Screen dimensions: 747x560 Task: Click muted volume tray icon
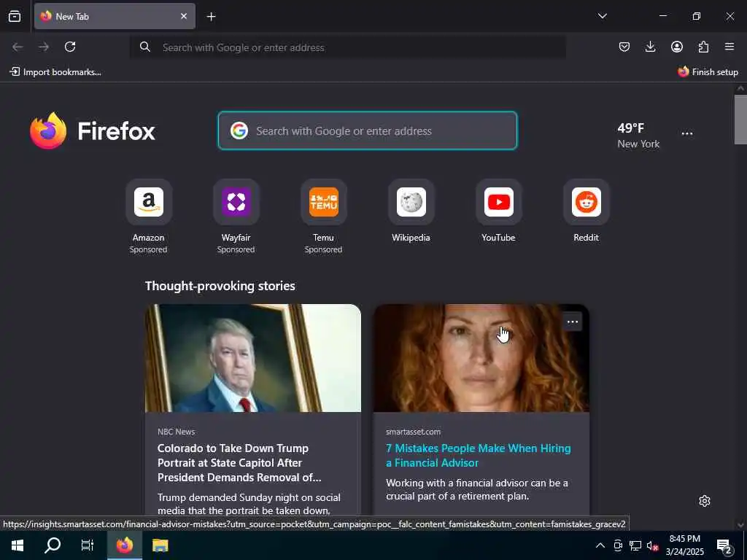tap(653, 545)
